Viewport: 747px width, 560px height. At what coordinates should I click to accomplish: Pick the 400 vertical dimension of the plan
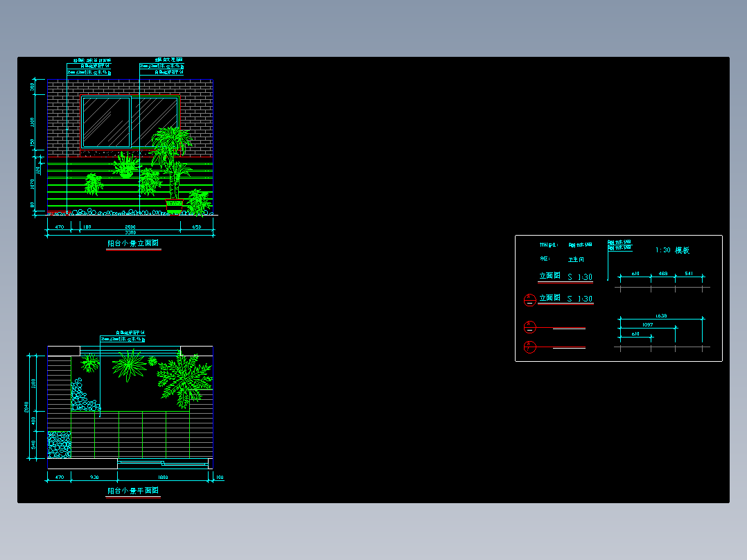33,421
